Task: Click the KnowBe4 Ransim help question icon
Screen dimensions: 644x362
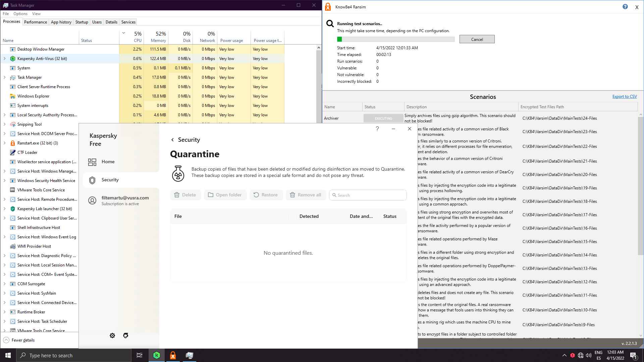Action: tap(625, 7)
